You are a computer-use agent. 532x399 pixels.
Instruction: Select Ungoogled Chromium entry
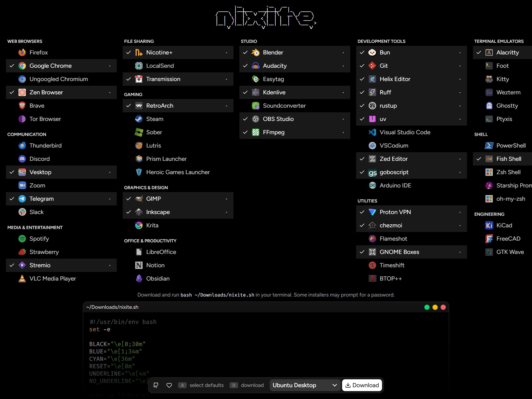[x=61, y=79]
